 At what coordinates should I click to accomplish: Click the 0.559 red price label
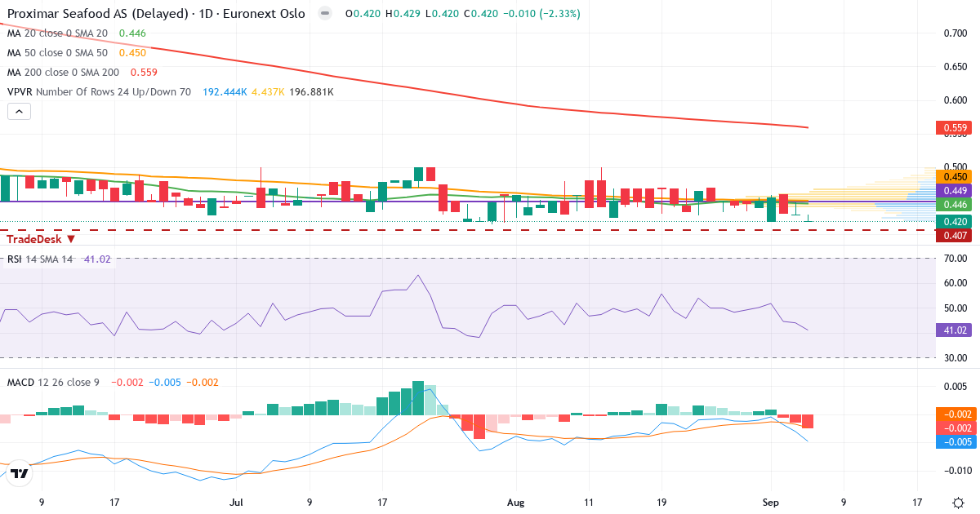(x=954, y=128)
